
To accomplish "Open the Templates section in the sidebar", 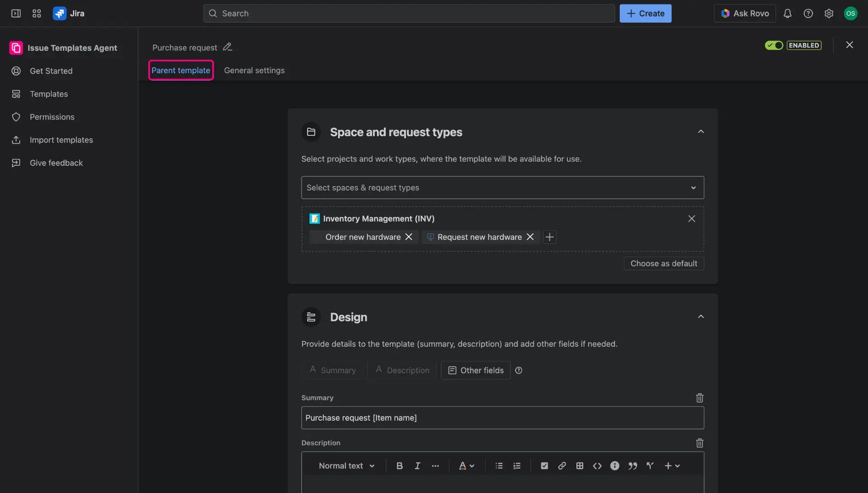I will coord(48,94).
